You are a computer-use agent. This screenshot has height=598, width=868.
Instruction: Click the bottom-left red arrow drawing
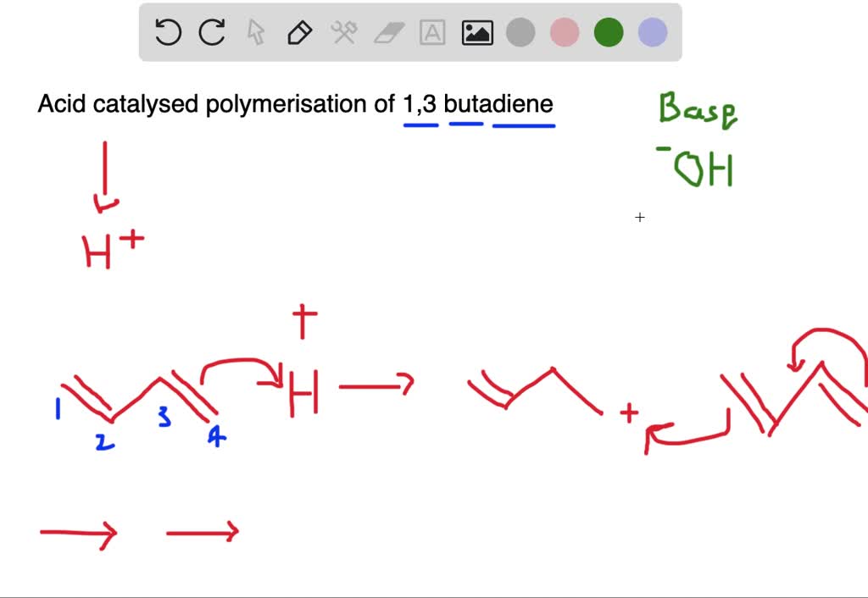(76, 532)
